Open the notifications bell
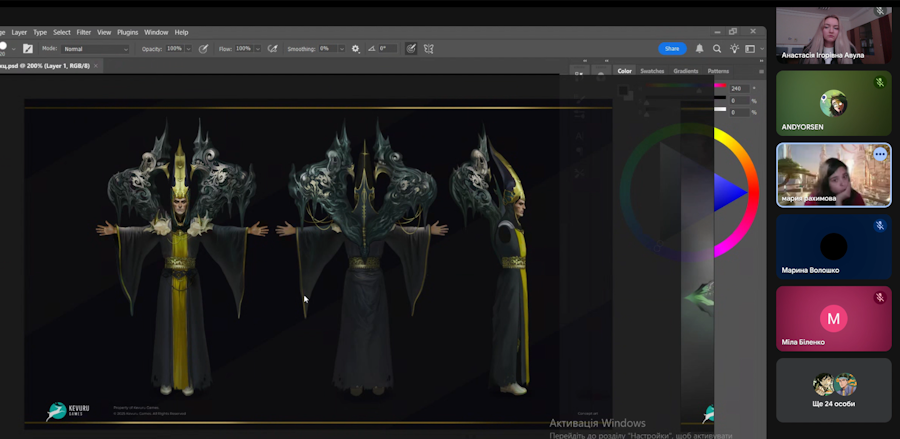The image size is (900, 439). click(x=700, y=48)
